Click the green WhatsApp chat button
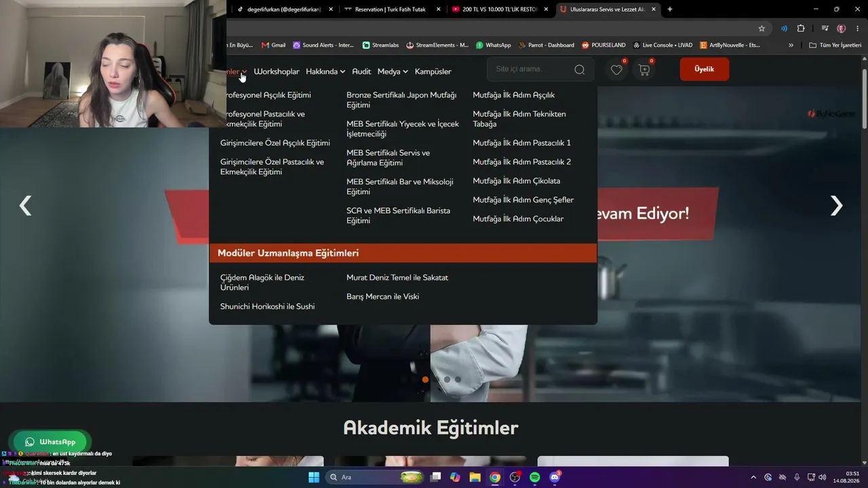Viewport: 868px width, 488px height. point(50,442)
